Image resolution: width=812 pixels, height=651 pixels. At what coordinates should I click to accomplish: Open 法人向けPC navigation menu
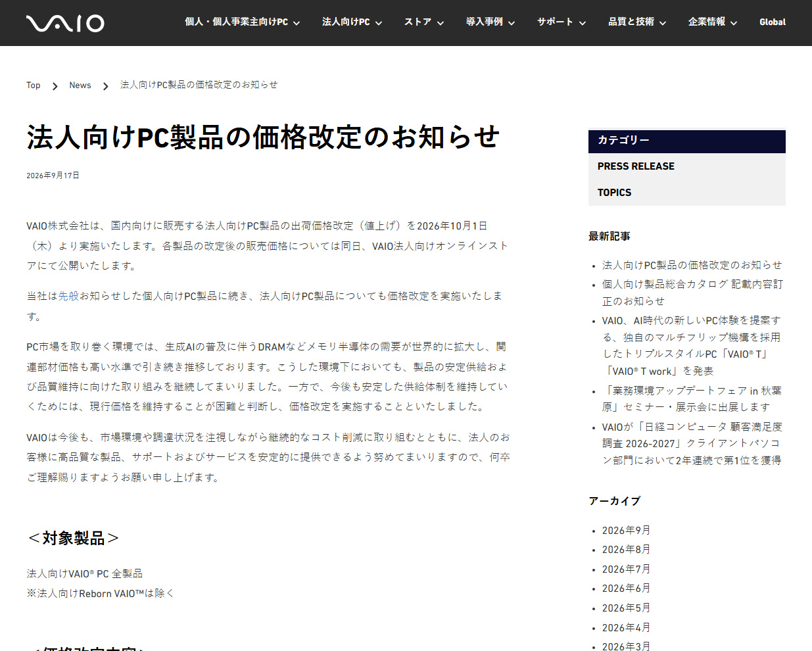(346, 22)
